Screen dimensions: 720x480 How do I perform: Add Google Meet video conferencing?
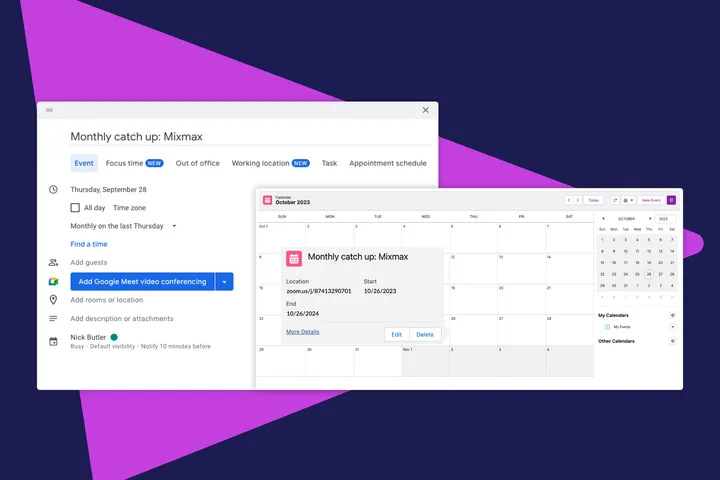pos(142,282)
